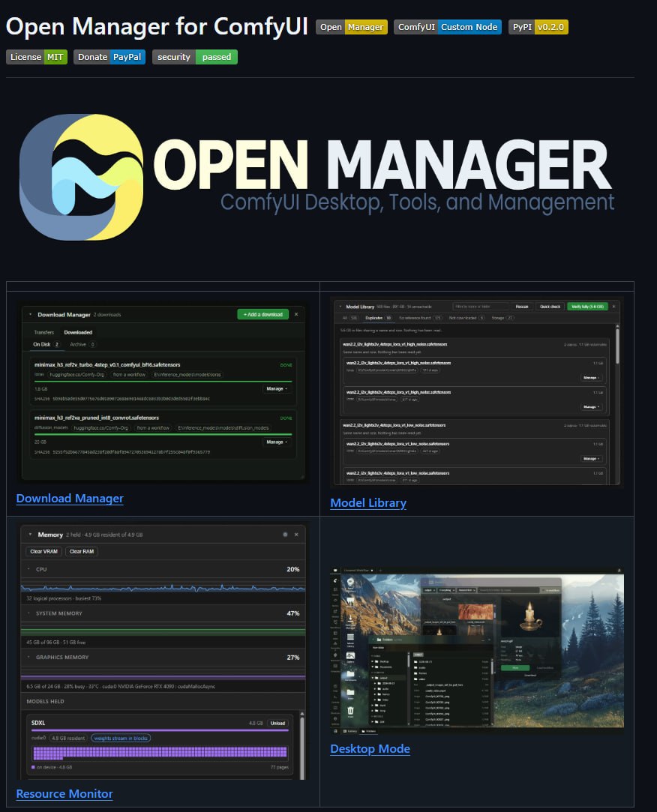Screen dimensions: 657x812
Task: Close the Model Library panel with X
Action: tap(614, 307)
